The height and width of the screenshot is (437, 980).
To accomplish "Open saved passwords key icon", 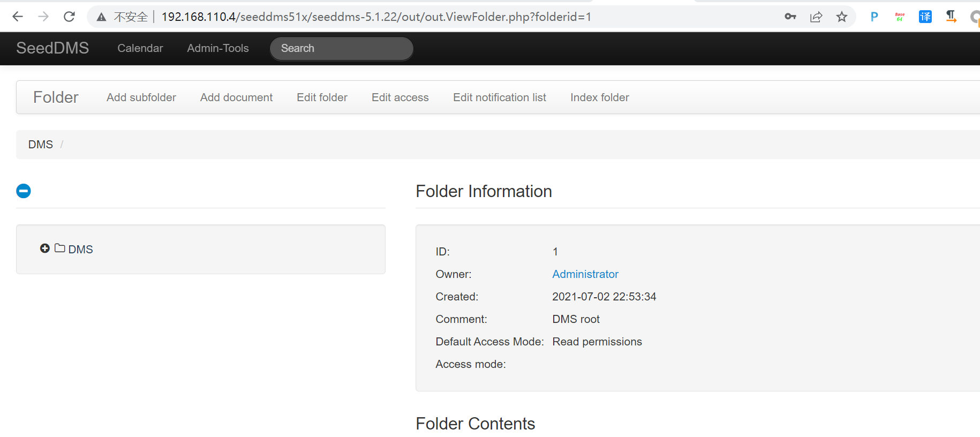I will click(x=790, y=17).
